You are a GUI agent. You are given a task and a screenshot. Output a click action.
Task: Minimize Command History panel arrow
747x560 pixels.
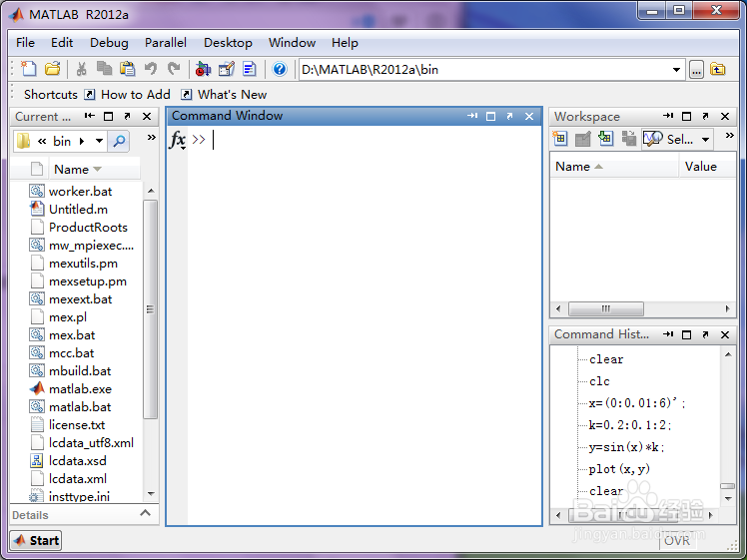[x=668, y=334]
